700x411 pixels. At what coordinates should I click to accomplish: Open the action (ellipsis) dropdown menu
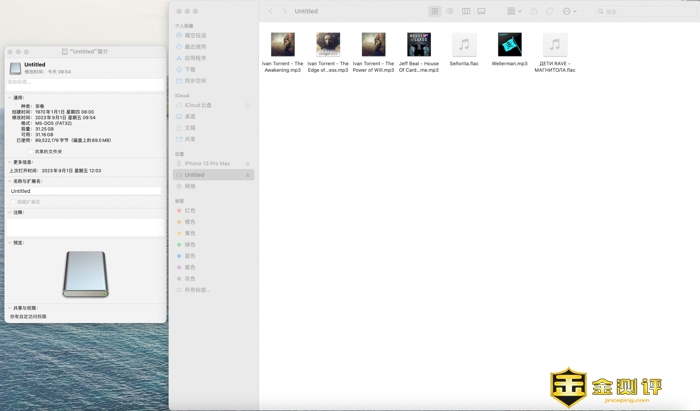(x=569, y=11)
